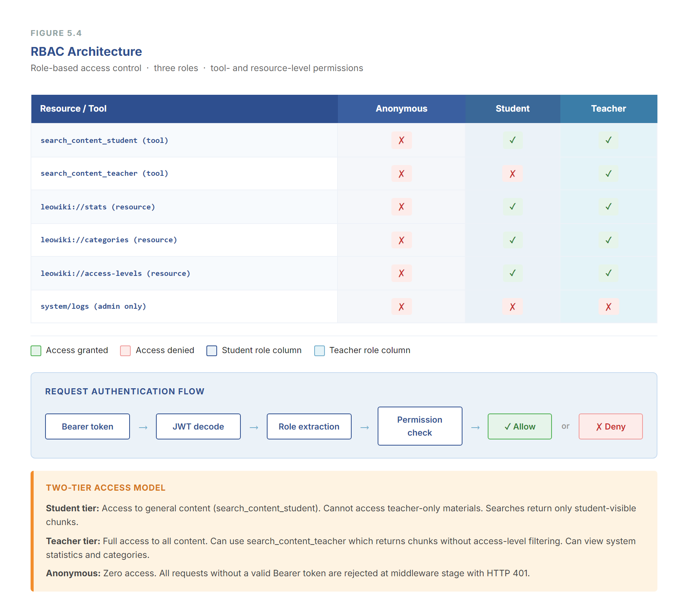
Task: Click the search_content_student (tool) row label
Action: pyautogui.click(x=104, y=141)
